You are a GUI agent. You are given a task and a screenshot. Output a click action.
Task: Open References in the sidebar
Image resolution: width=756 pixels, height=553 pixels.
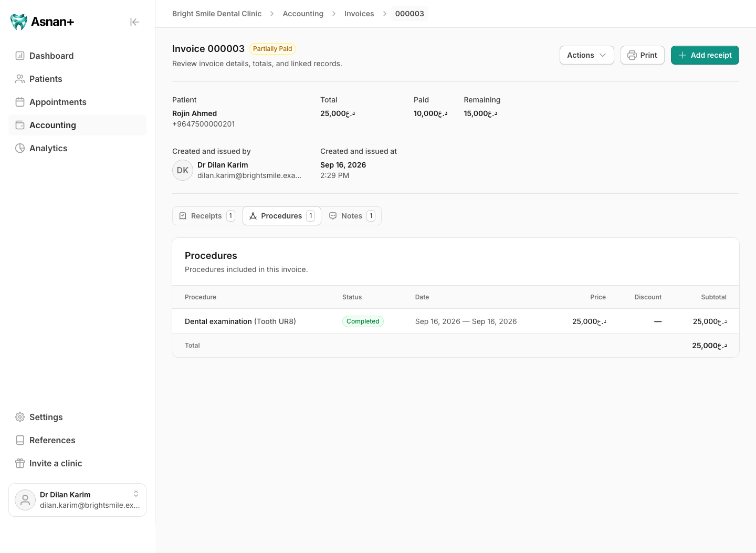click(x=77, y=440)
